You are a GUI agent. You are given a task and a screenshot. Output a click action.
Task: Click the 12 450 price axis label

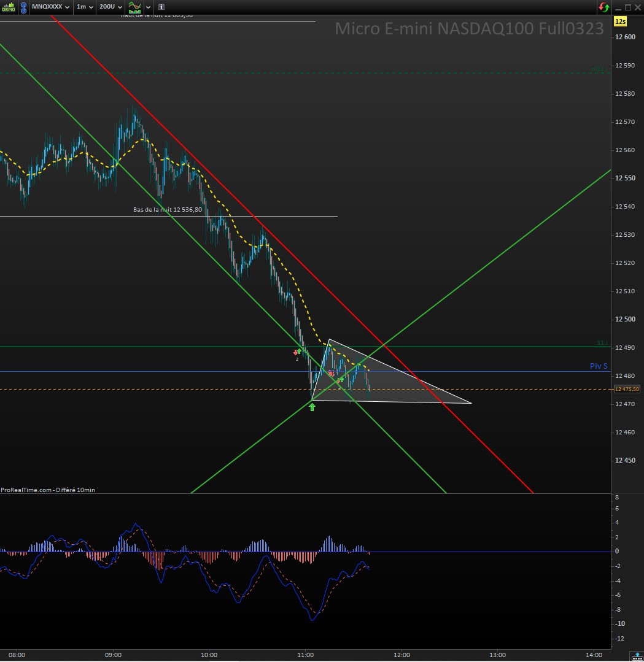625,460
